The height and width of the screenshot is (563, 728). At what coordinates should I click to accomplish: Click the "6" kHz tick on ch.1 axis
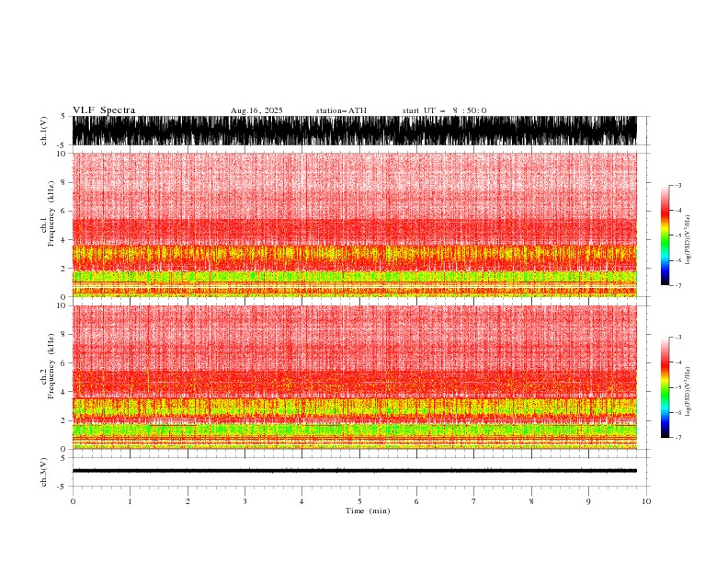64,211
